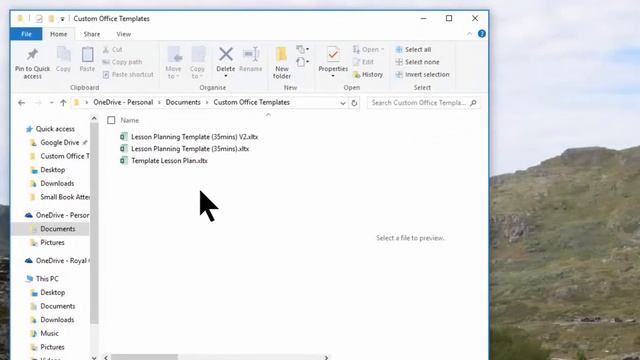640x360 pixels.
Task: Click the navigation pane vertical scrollbar
Action: pyautogui.click(x=94, y=223)
